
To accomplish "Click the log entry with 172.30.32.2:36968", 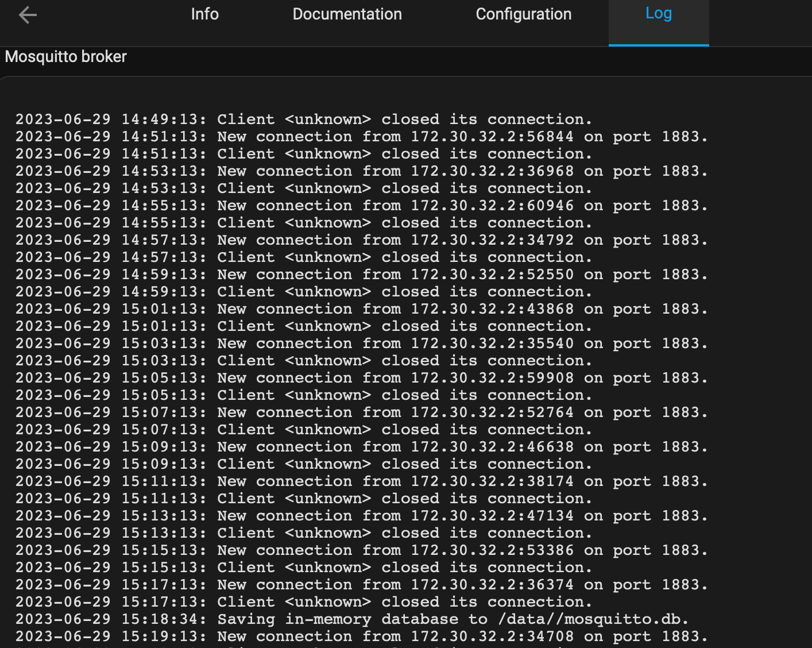I will (x=362, y=171).
